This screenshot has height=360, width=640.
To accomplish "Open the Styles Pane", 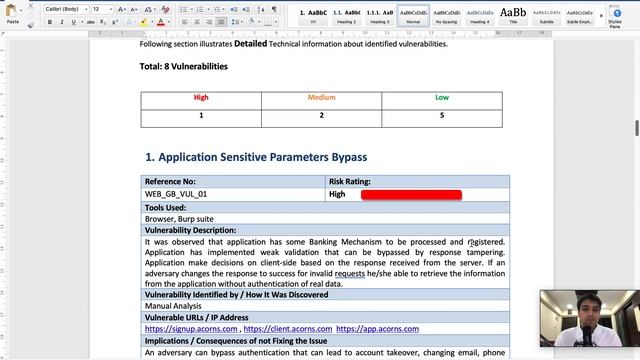I will [615, 17].
